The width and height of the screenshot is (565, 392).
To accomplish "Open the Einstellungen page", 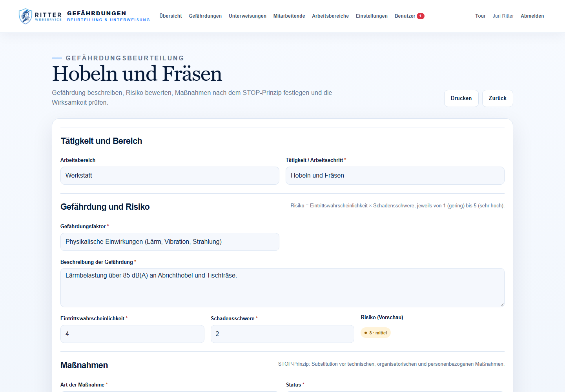I will 372,16.
